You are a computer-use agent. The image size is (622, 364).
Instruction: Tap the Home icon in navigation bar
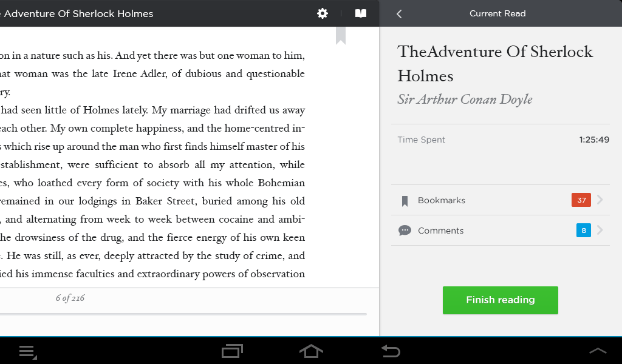[311, 351]
